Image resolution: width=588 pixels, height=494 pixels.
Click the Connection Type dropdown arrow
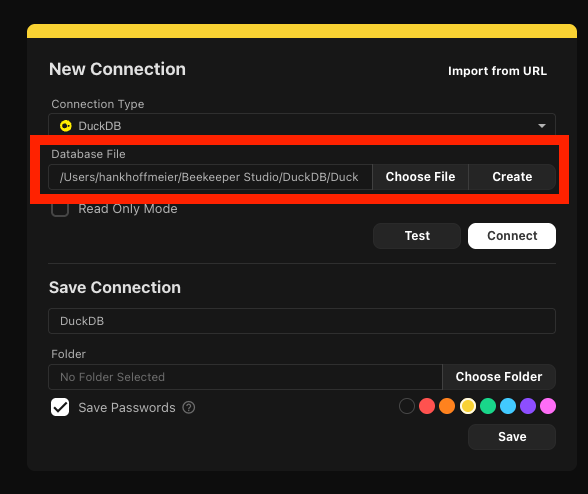click(542, 126)
